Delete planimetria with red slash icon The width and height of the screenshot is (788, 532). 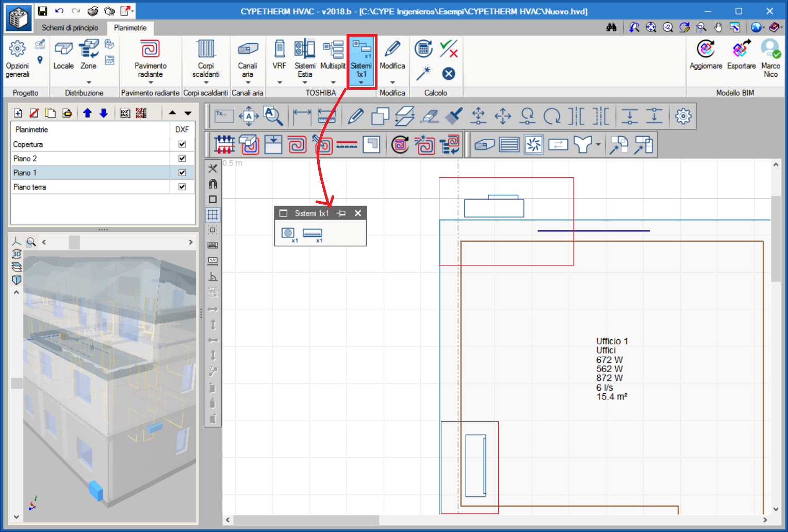[34, 113]
